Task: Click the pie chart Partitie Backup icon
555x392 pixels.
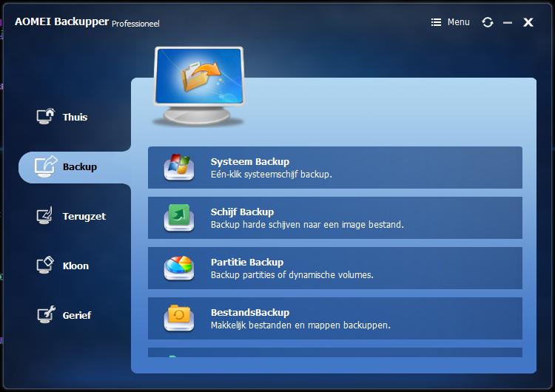Action: click(x=179, y=268)
